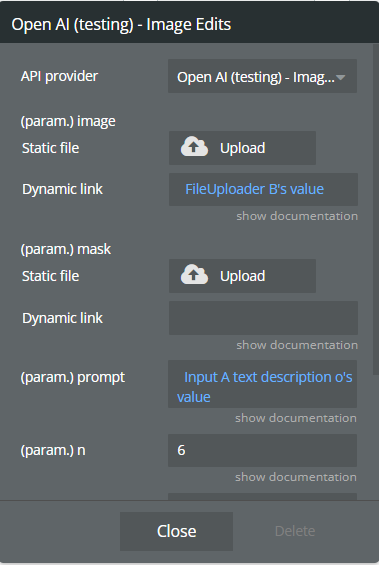Viewport: 379px width, 565px height.
Task: Show documentation for the prompt parameter
Action: [296, 418]
